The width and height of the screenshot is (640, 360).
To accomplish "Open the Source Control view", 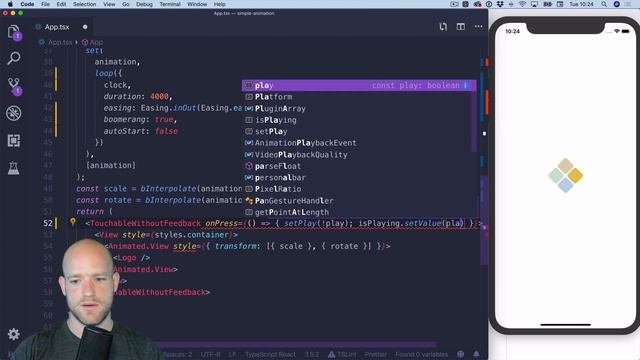I will pos(14,86).
